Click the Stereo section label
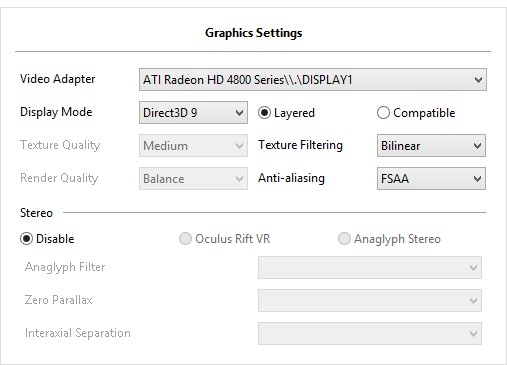507x365 pixels. 36,213
